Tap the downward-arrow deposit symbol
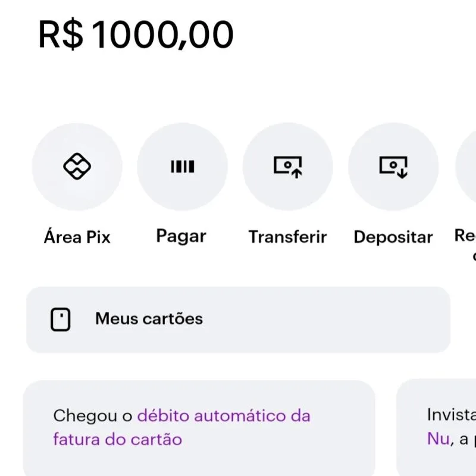The height and width of the screenshot is (476, 476). 393,167
